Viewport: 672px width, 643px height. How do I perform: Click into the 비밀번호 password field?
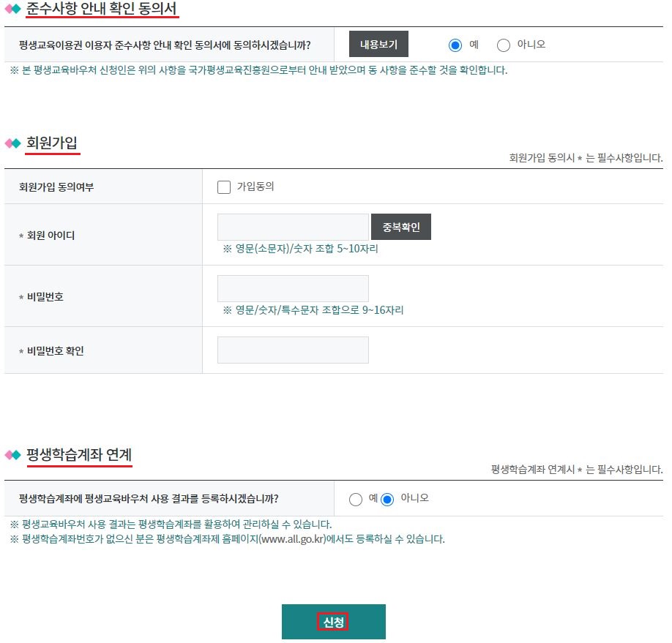293,287
